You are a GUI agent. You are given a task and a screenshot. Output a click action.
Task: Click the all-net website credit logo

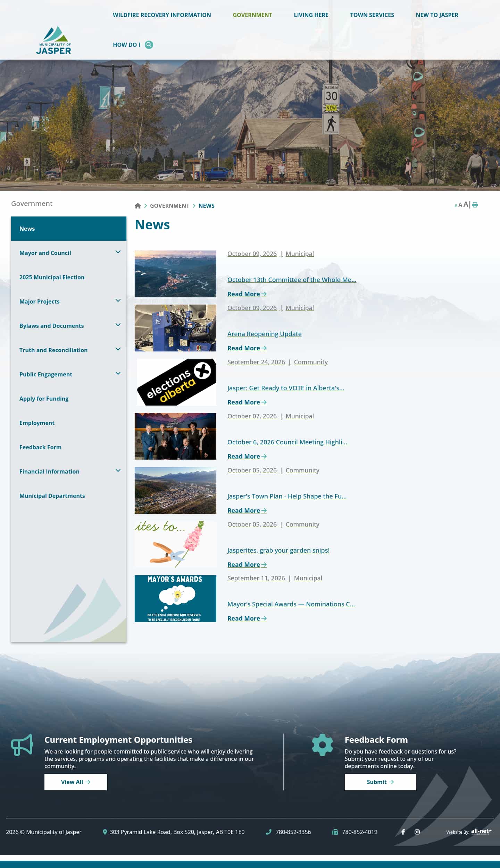coord(481,832)
